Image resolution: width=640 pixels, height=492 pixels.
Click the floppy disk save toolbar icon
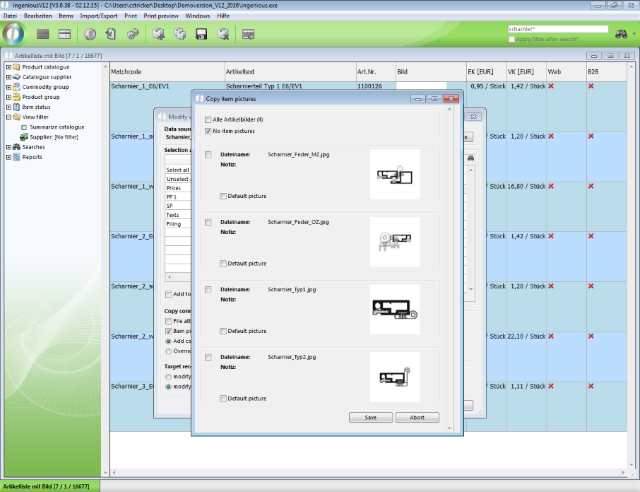(x=201, y=35)
